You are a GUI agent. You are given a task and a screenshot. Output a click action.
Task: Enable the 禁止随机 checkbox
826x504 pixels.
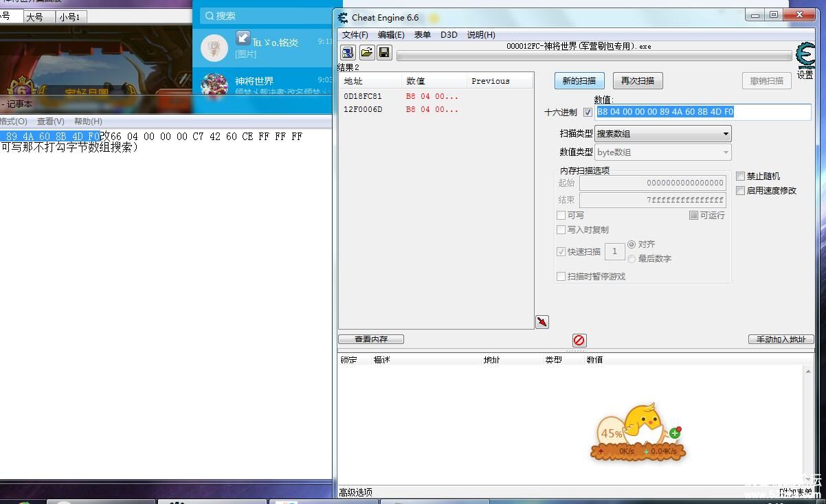point(741,176)
